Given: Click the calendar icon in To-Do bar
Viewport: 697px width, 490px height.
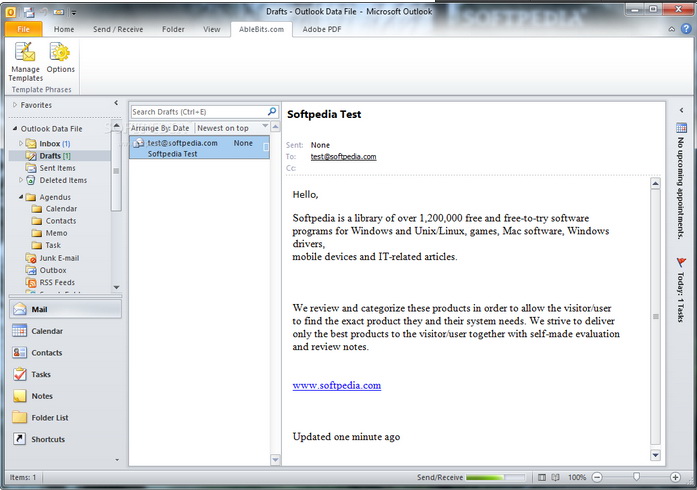Looking at the screenshot, I should pyautogui.click(x=681, y=128).
